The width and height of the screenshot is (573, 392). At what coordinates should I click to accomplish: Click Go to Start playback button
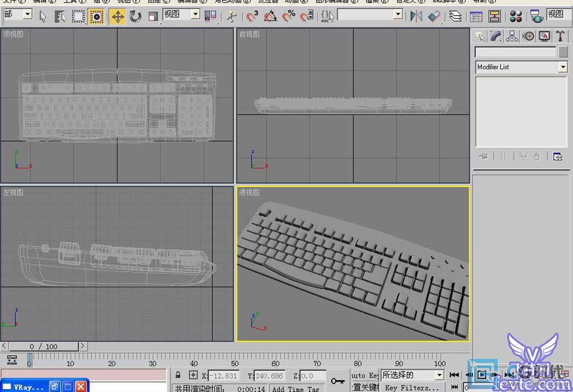(x=454, y=375)
